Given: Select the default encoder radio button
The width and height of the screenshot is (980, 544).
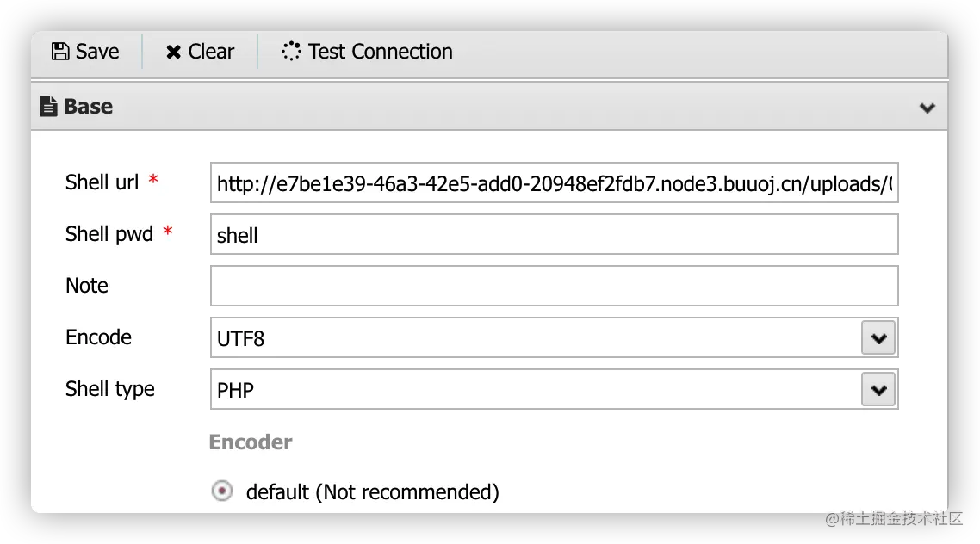Looking at the screenshot, I should [222, 491].
